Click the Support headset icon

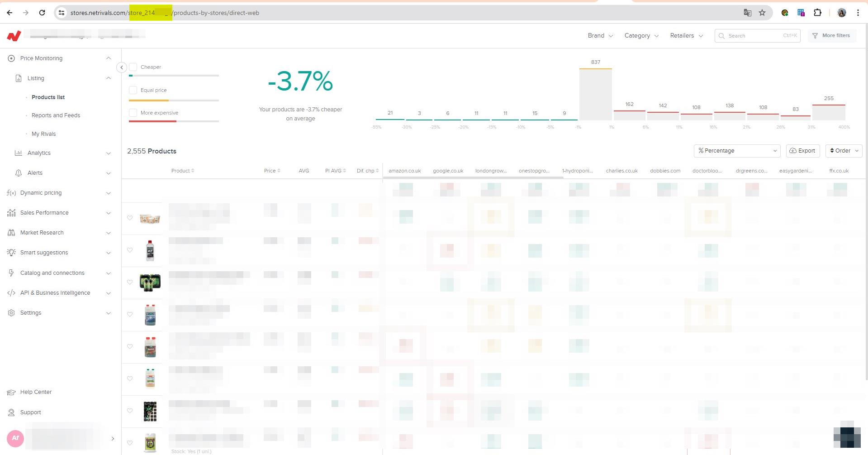(x=11, y=412)
